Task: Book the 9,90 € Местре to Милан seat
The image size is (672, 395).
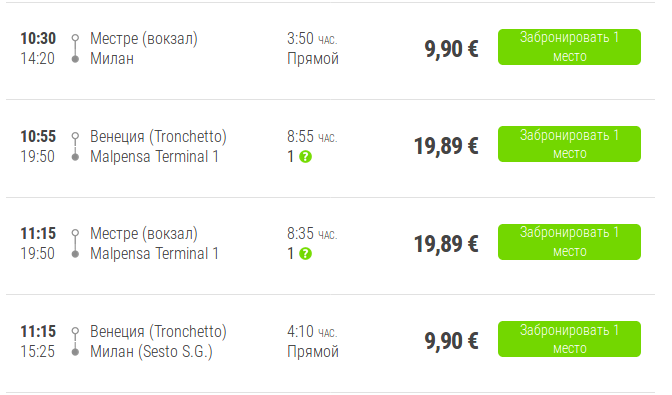Action: click(569, 47)
